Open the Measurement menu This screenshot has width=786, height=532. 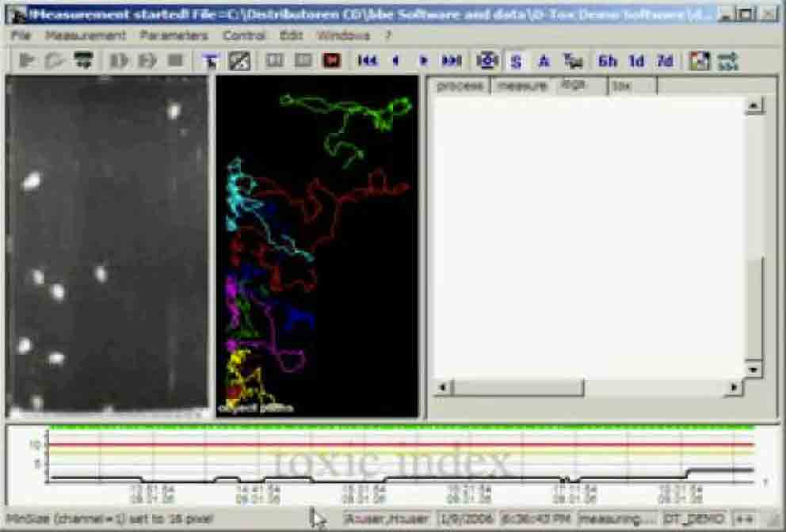(86, 36)
